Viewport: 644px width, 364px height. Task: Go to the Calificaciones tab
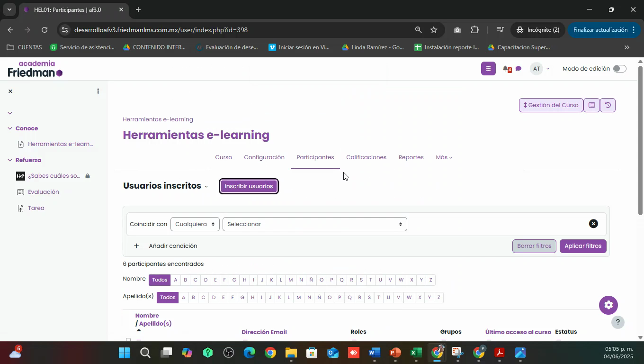pos(366,157)
